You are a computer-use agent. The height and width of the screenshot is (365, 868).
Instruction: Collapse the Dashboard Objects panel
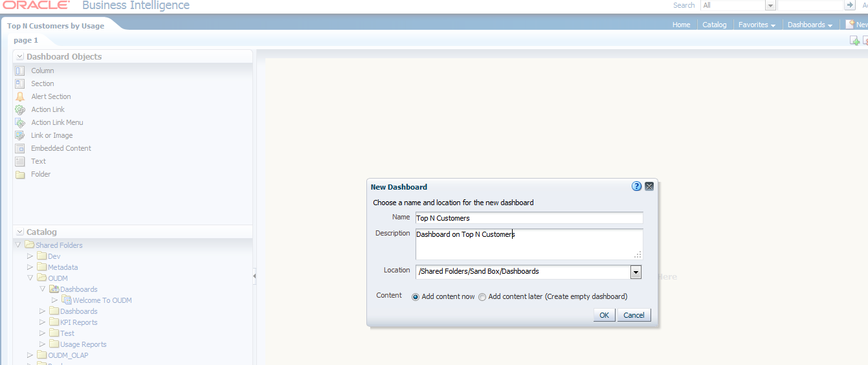click(x=20, y=57)
